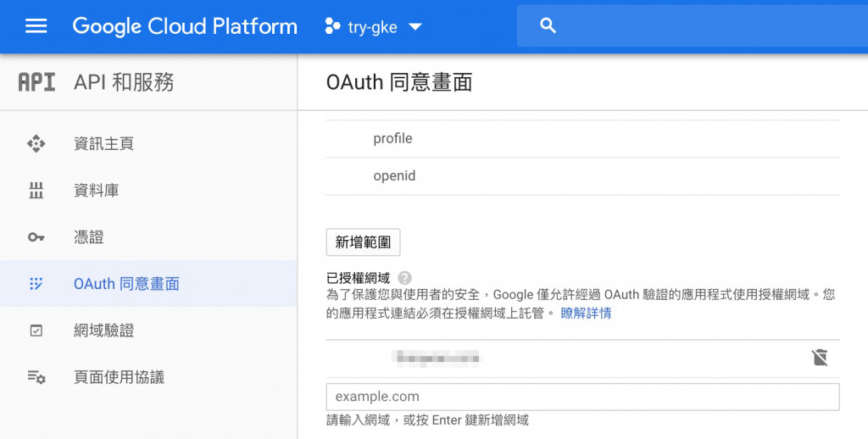Click the OAuth 同意畫面 sidebar icon

[36, 284]
